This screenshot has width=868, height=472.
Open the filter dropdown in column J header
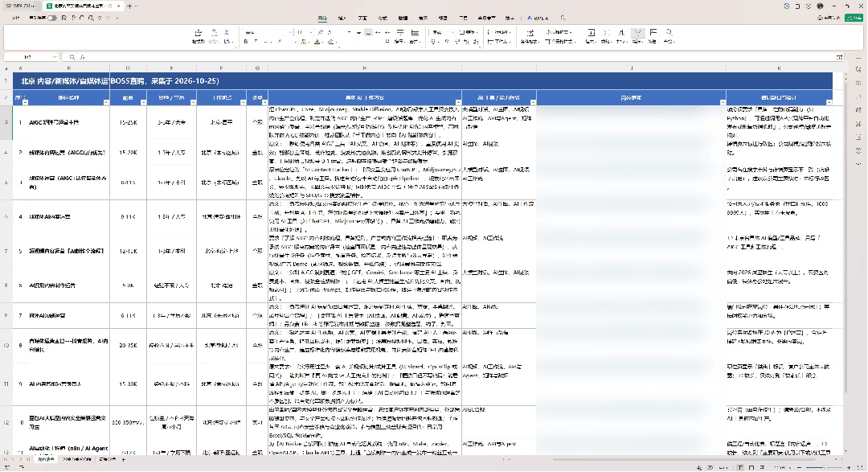coord(723,102)
